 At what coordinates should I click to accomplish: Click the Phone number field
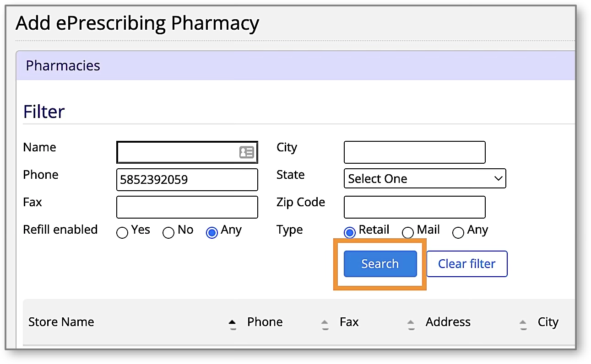[x=187, y=180]
